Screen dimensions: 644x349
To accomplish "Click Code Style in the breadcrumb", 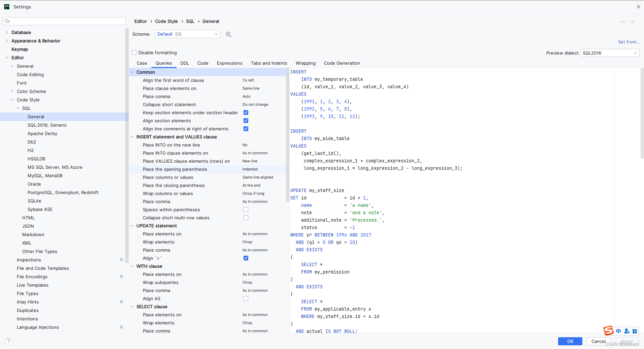I will coord(166,21).
